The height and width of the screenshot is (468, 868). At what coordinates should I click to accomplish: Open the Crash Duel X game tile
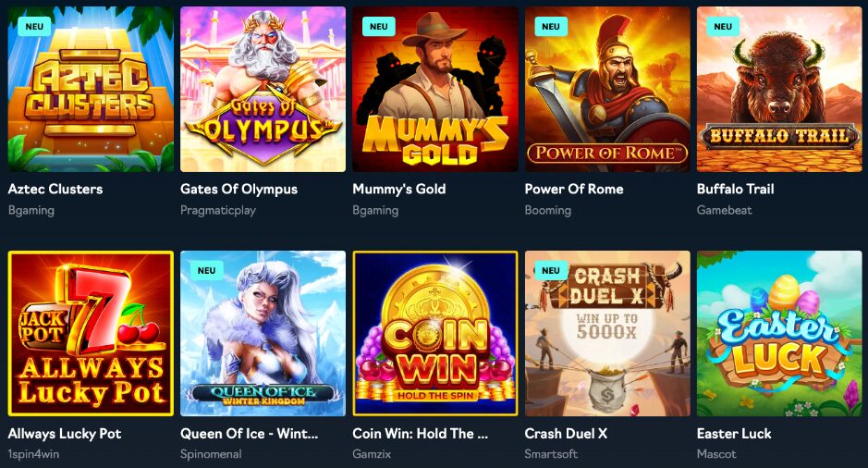coord(607,333)
